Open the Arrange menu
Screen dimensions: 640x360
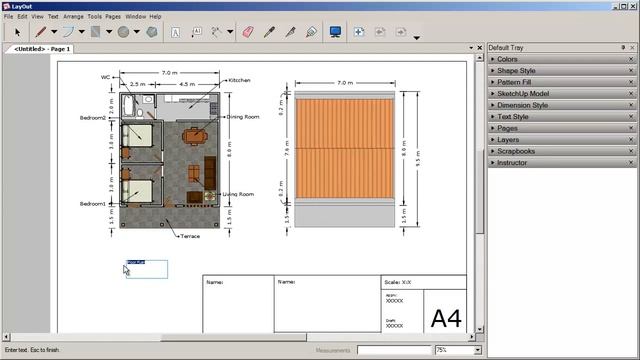tap(73, 17)
